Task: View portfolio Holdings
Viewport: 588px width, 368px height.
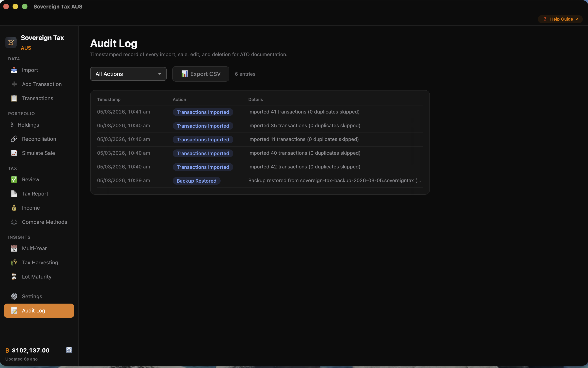Action: click(x=28, y=125)
